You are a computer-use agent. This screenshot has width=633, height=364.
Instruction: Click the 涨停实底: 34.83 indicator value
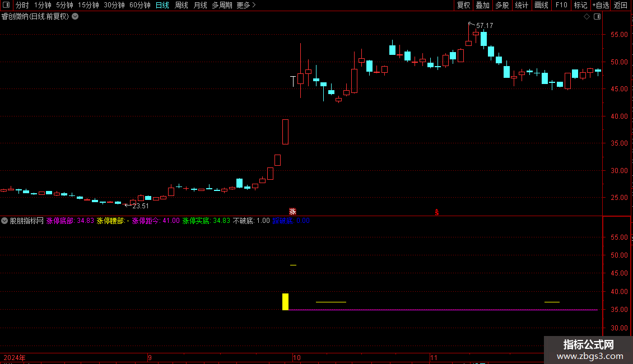click(206, 221)
